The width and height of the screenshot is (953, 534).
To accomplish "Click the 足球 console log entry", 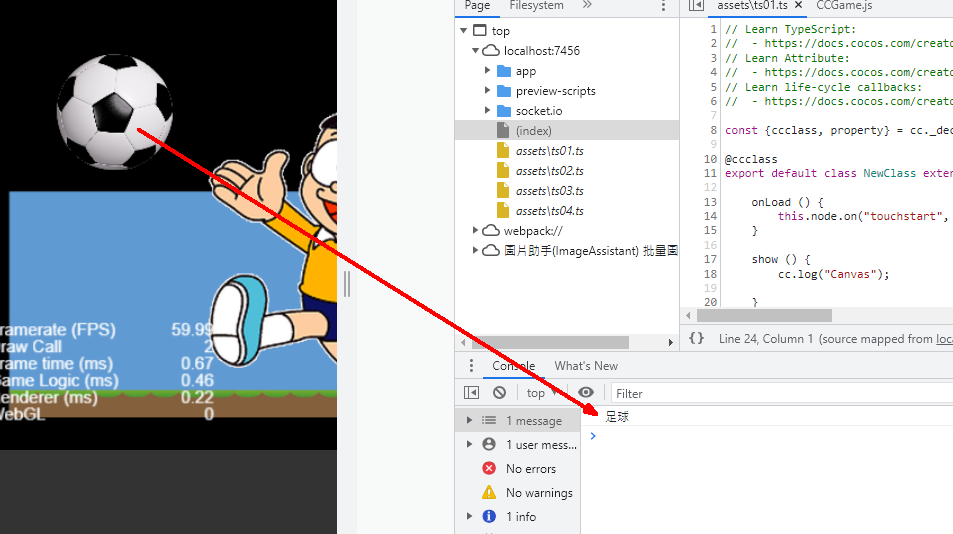I will [x=617, y=417].
